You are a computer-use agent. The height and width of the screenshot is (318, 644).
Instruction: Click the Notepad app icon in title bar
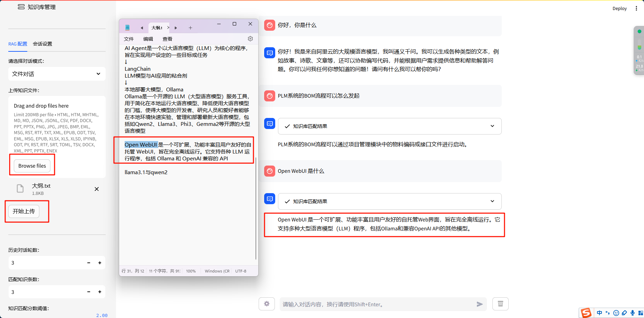[x=127, y=28]
